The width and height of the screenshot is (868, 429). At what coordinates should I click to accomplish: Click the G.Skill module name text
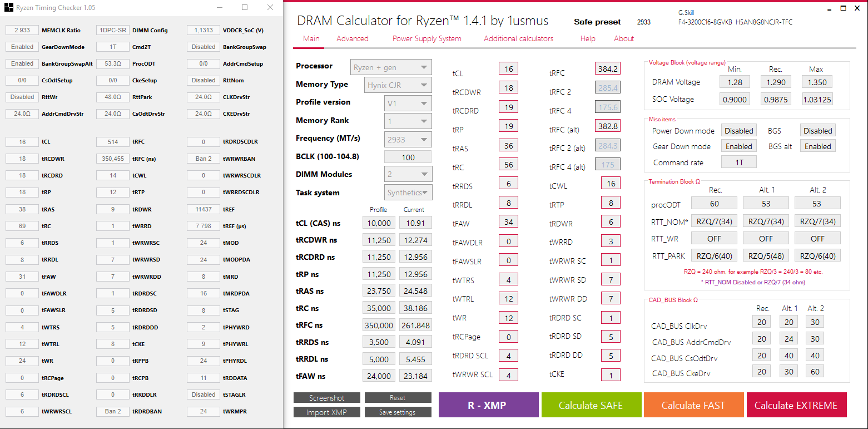click(x=686, y=12)
